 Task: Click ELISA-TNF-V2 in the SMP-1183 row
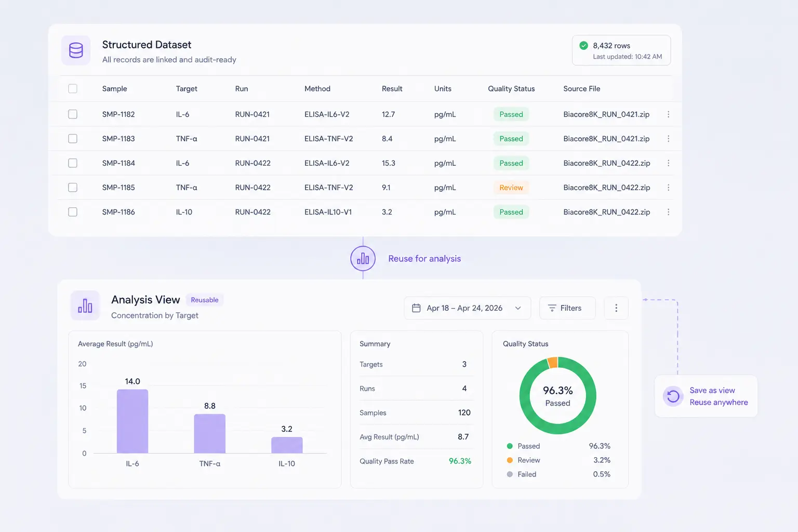click(328, 139)
